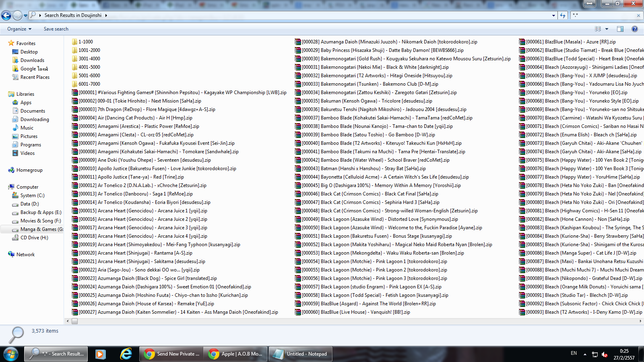
Task: Open the Backup & Apps (E:) drive
Action: click(41, 212)
